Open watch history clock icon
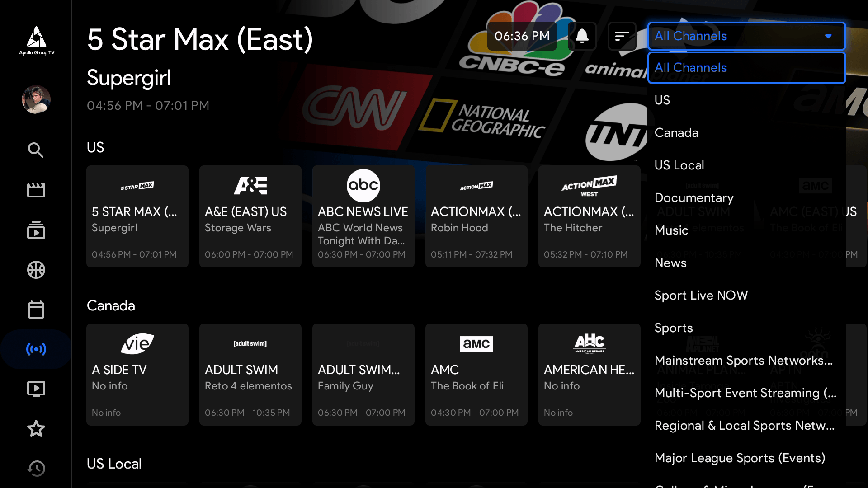This screenshot has height=488, width=868. coord(36,469)
